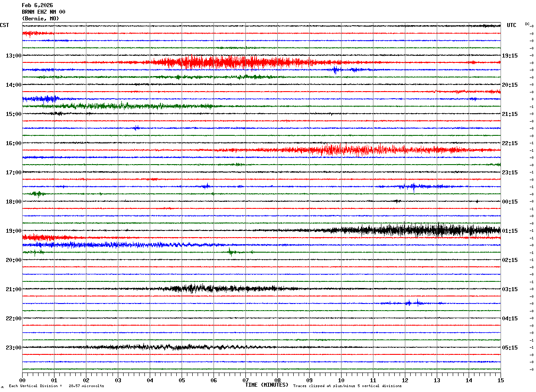The width and height of the screenshot is (536, 392).
Task: Select the 22:00 CST hour label
Action: click(14, 319)
